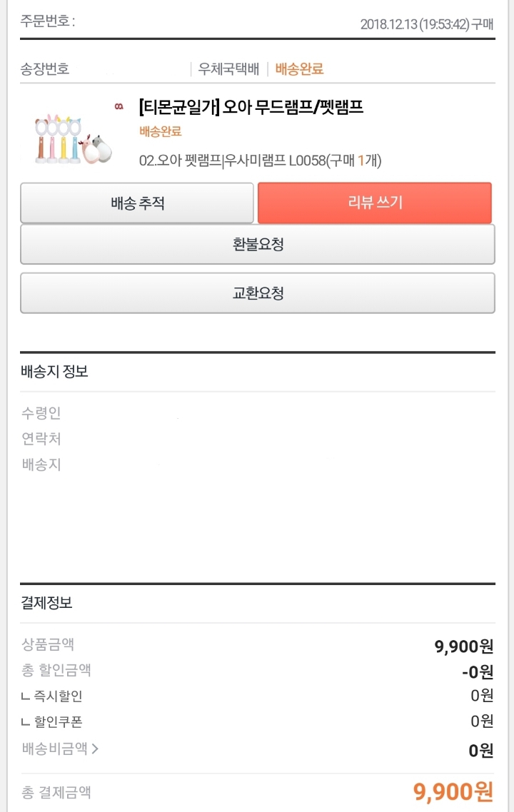Open product title 오아 무드램프/펫램프
514x812 pixels.
pos(251,107)
